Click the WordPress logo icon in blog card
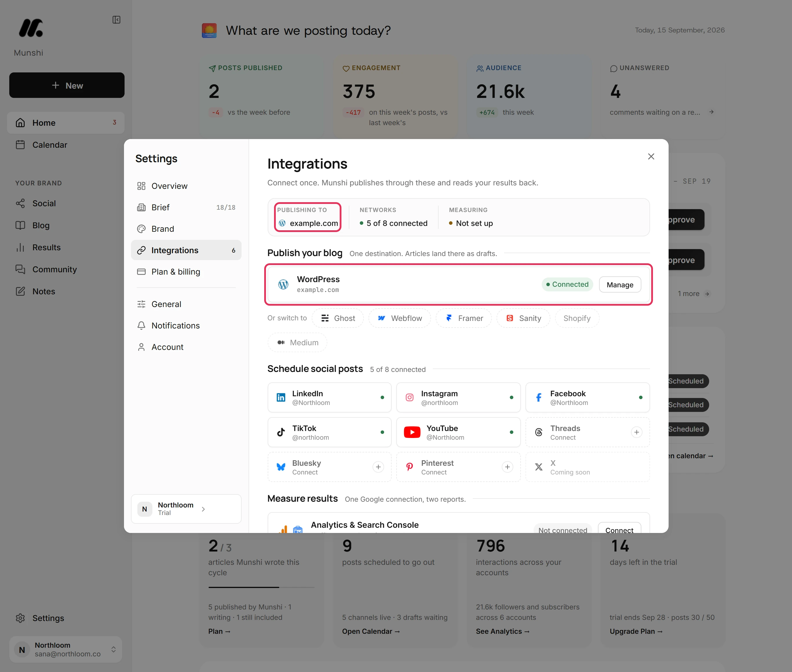Screen dimensions: 792x672 coord(283,284)
